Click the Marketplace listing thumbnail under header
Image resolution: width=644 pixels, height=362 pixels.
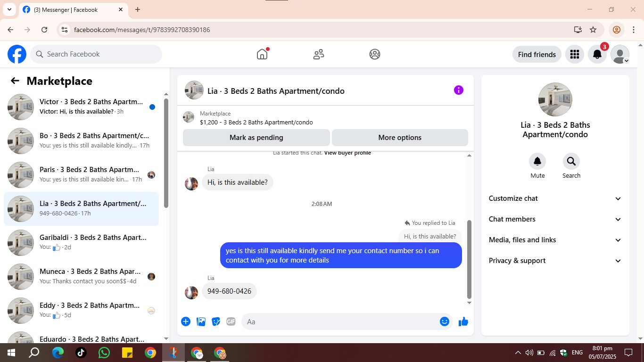tap(189, 117)
